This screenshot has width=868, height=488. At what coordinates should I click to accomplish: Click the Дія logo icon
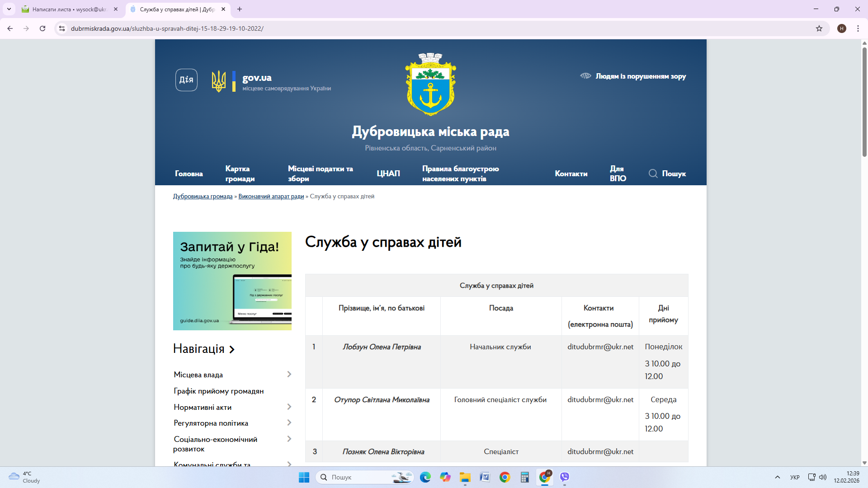pos(186,80)
